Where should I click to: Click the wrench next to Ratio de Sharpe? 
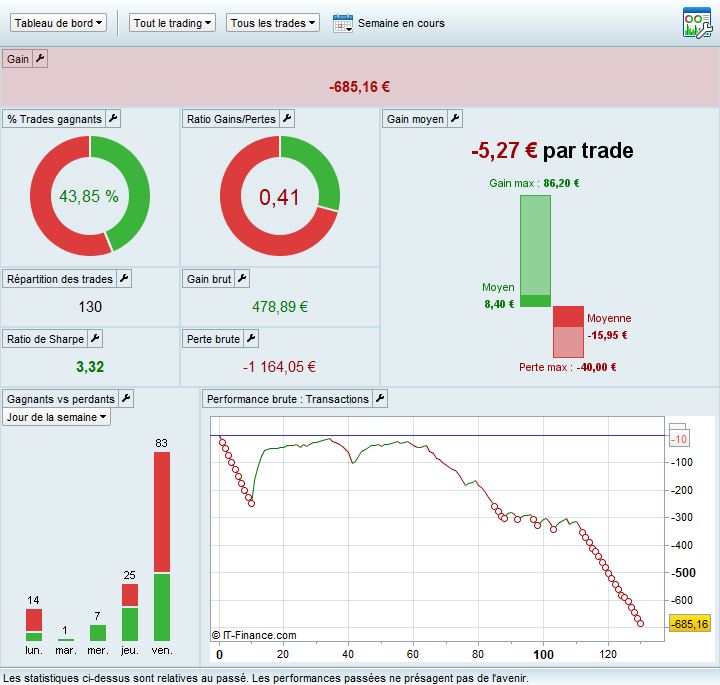tap(95, 338)
